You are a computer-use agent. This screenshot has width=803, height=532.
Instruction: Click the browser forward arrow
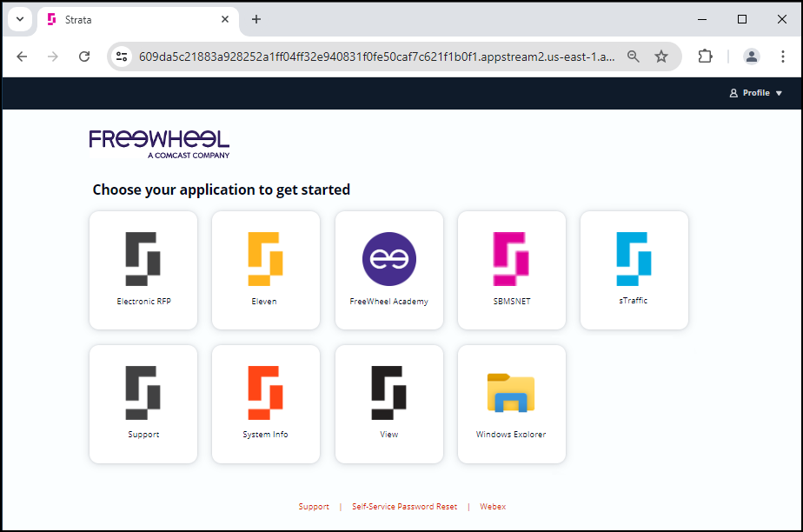coord(53,57)
